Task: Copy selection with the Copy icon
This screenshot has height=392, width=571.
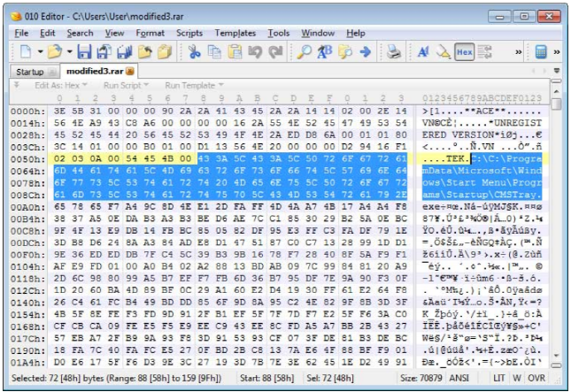Action: [214, 51]
